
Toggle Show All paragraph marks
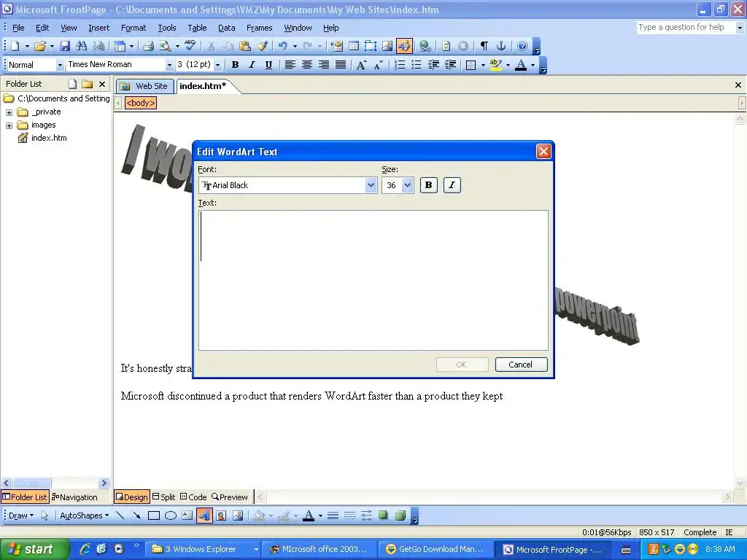[x=484, y=46]
